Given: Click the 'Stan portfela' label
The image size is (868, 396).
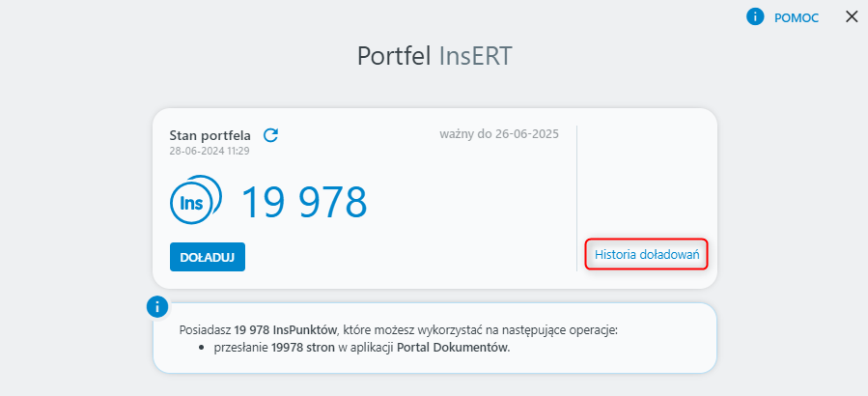Looking at the screenshot, I should pyautogui.click(x=210, y=135).
